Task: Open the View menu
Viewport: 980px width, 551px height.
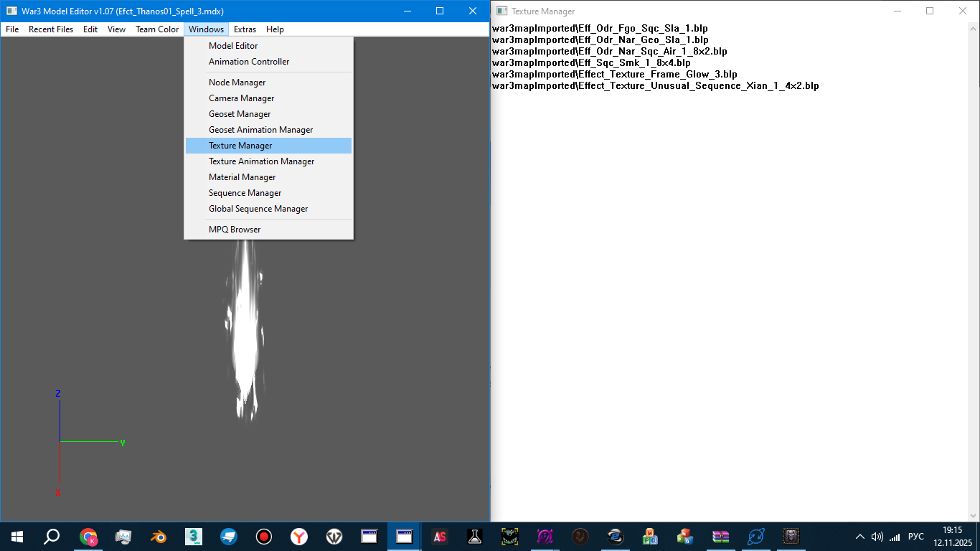Action: 116,29
